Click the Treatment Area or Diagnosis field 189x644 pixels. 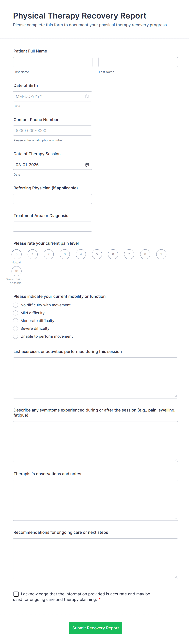(52, 227)
